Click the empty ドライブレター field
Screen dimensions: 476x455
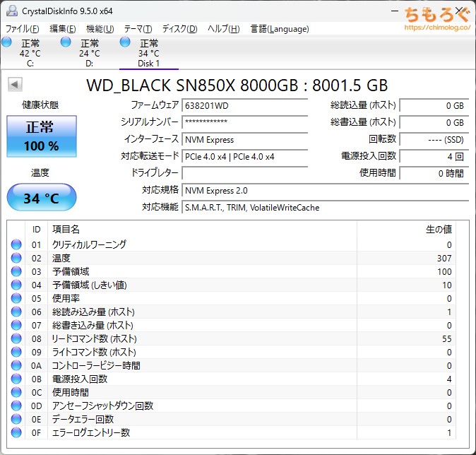coord(244,173)
